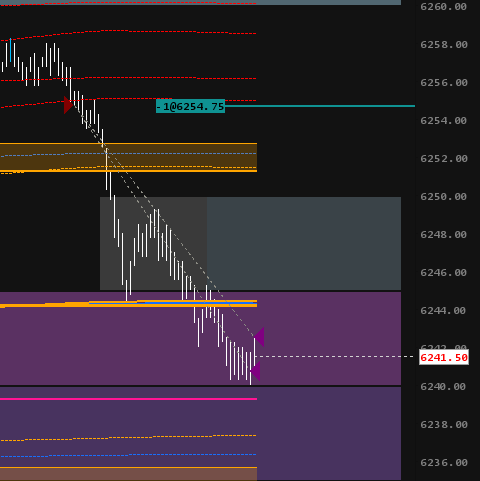The width and height of the screenshot is (480, 481).
Task: Click the 6260.00 price axis label
Action: [x=443, y=7]
